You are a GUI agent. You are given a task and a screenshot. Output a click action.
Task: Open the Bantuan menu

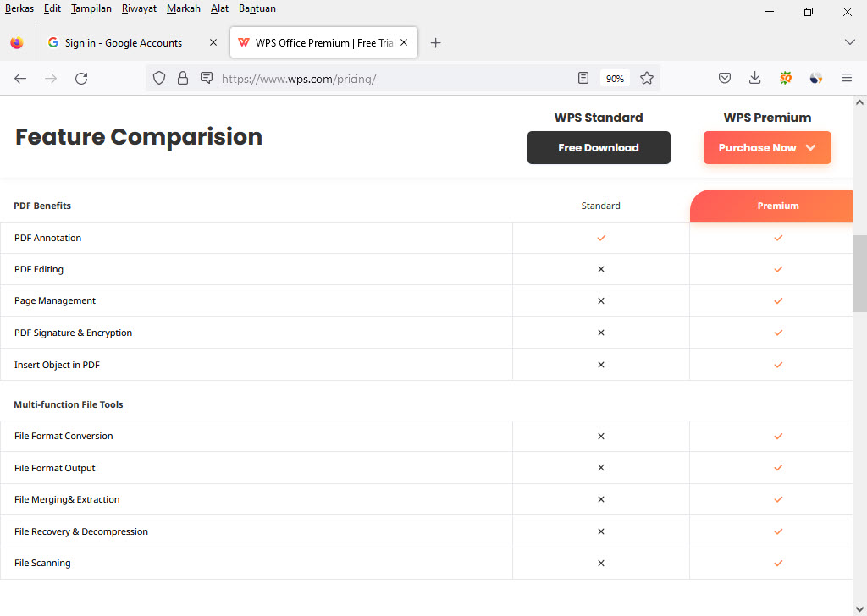[257, 8]
